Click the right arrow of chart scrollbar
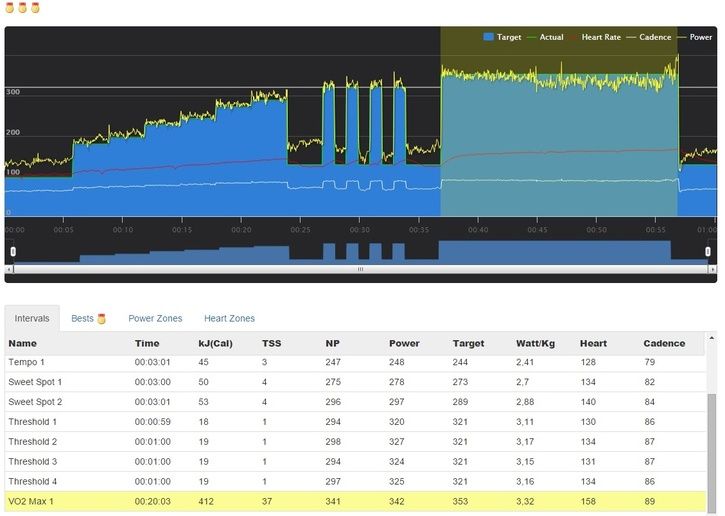Viewport: 725px width, 516px height. (x=713, y=269)
